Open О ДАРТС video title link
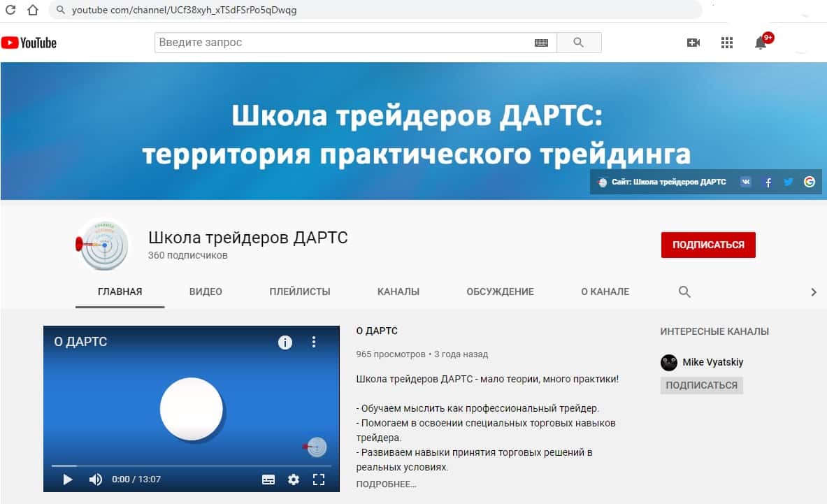 point(377,331)
